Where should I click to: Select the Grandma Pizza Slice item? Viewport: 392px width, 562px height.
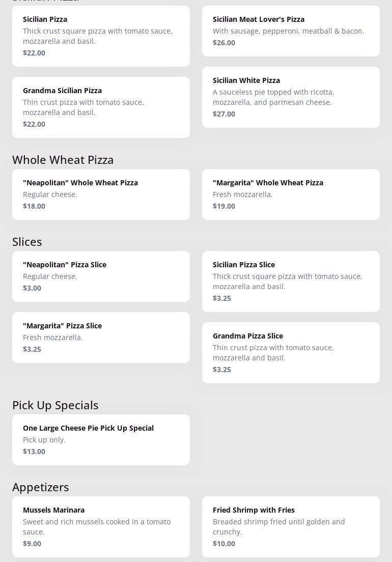291,352
